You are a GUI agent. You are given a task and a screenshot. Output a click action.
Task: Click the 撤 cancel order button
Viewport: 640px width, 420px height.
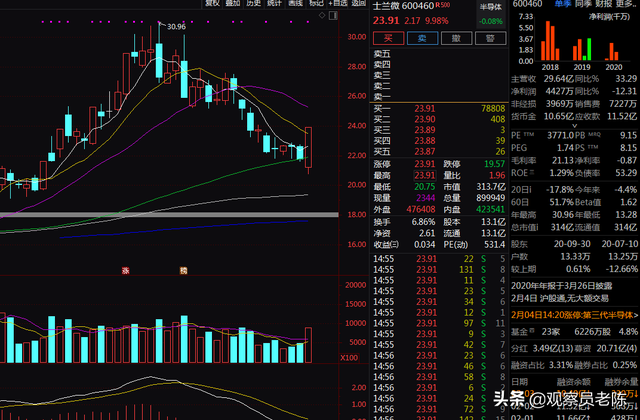pyautogui.click(x=456, y=38)
